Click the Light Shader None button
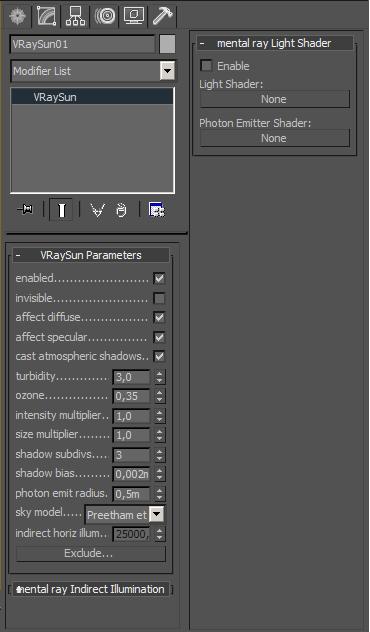 (x=274, y=99)
